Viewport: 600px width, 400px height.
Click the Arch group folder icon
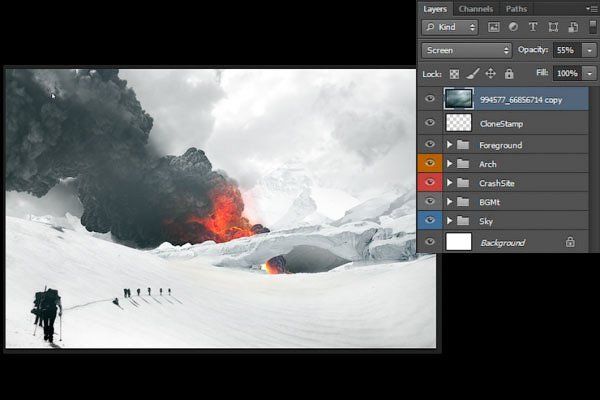pos(463,164)
